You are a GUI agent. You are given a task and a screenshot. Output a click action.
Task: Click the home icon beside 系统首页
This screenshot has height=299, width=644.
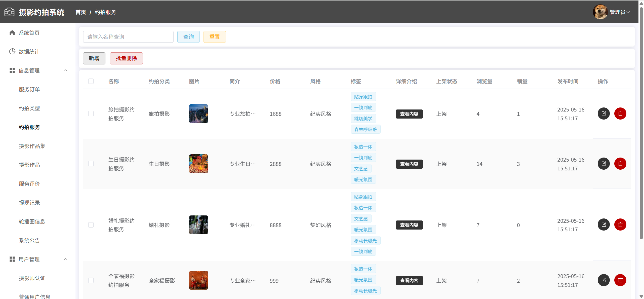click(x=12, y=33)
